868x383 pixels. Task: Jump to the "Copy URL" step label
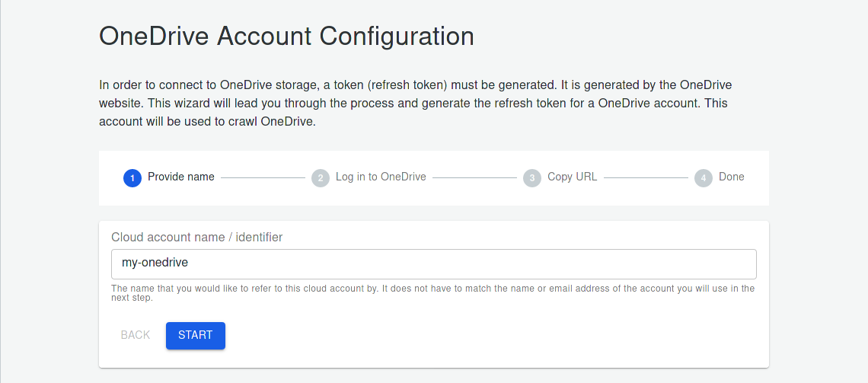pos(572,177)
